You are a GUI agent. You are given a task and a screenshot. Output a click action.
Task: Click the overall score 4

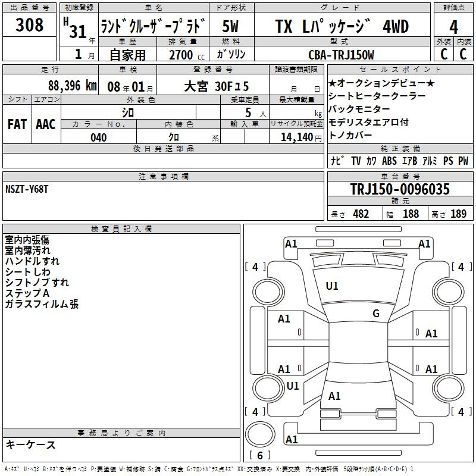453,27
